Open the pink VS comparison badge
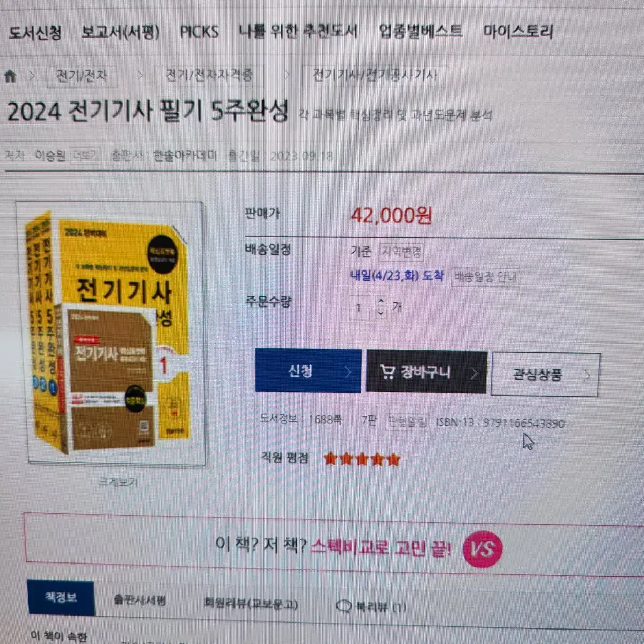Image resolution: width=644 pixels, height=644 pixels. pos(482,549)
